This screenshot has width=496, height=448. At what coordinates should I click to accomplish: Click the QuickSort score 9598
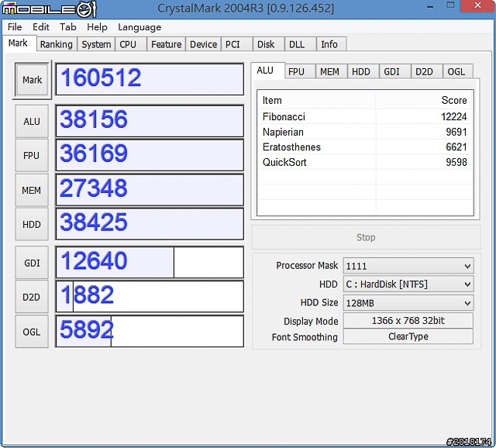(x=456, y=162)
